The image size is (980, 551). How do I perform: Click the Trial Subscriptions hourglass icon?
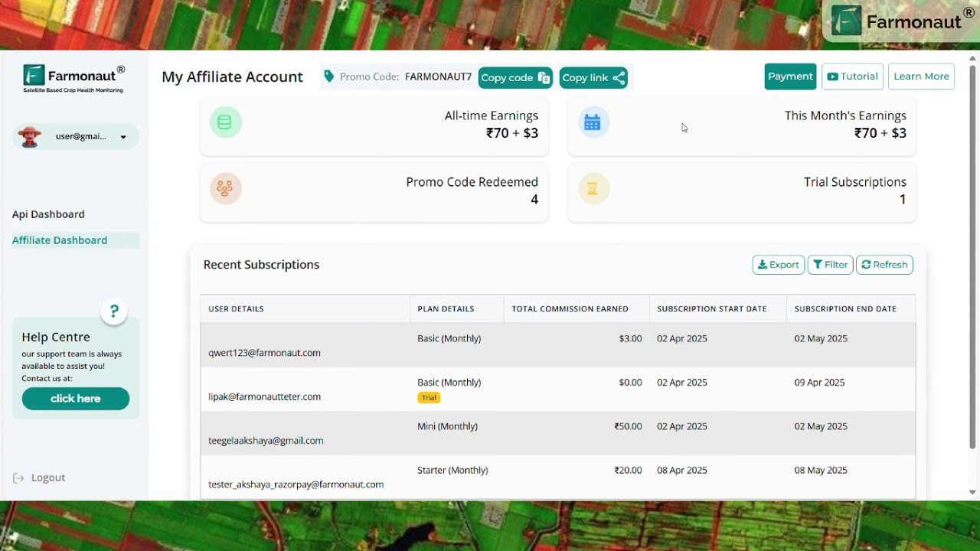[x=593, y=187]
